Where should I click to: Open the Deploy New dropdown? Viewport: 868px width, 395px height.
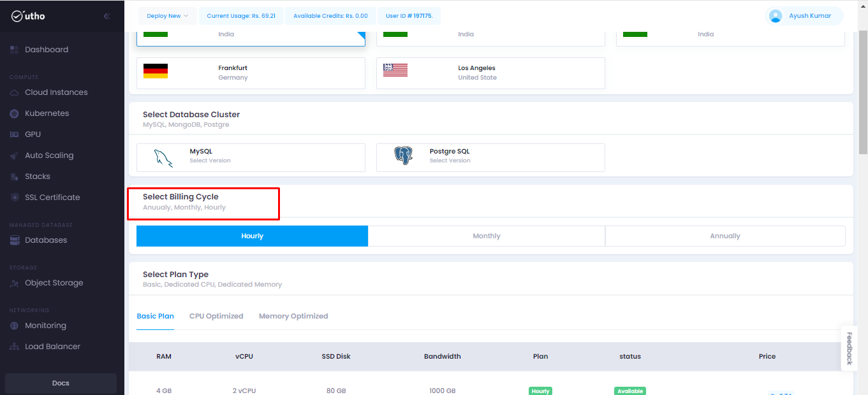tap(167, 16)
